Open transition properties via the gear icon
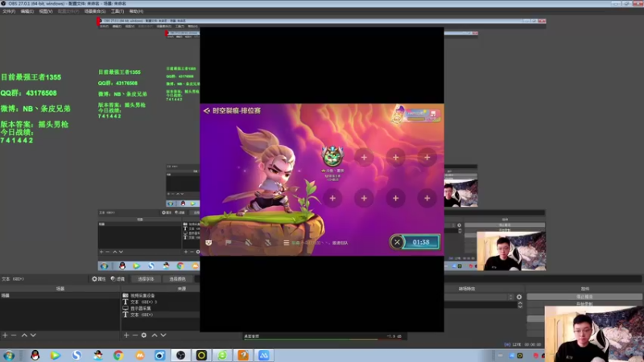This screenshot has height=362, width=644. [x=519, y=297]
